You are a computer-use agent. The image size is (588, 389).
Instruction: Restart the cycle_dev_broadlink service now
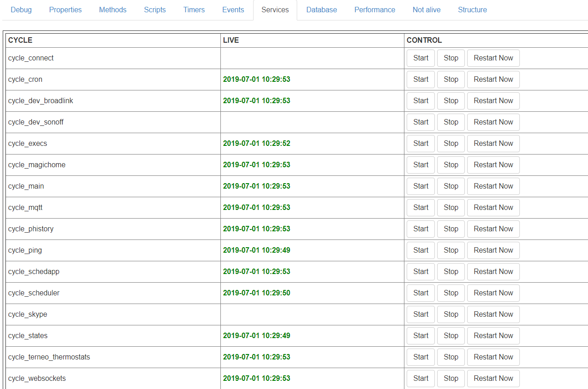pos(493,101)
